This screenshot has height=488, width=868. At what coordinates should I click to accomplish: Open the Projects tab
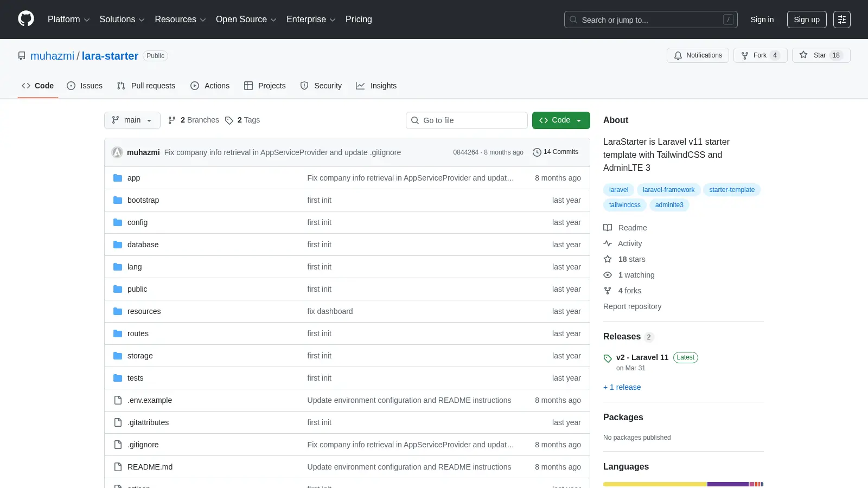pyautogui.click(x=265, y=86)
